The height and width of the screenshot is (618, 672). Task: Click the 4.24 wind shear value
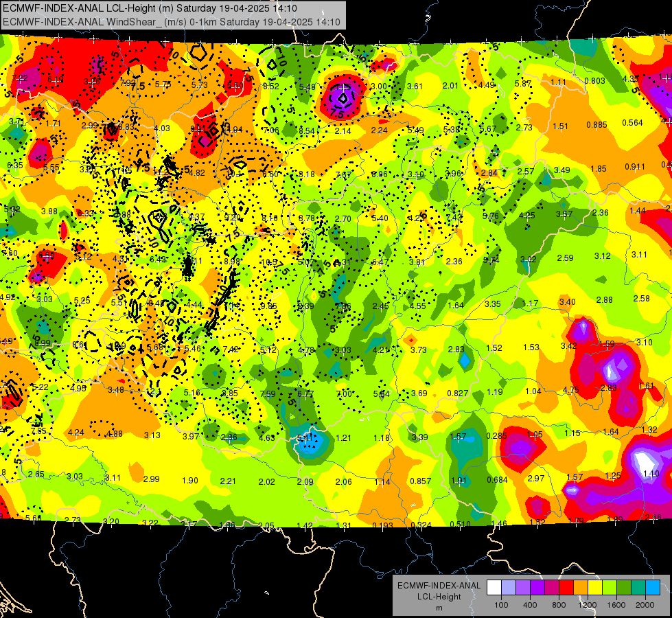point(76,433)
